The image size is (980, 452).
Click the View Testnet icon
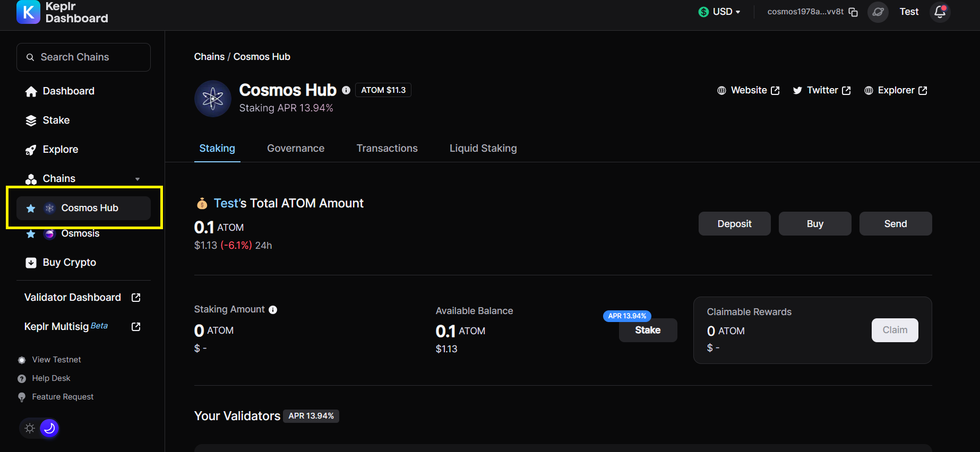(22, 360)
